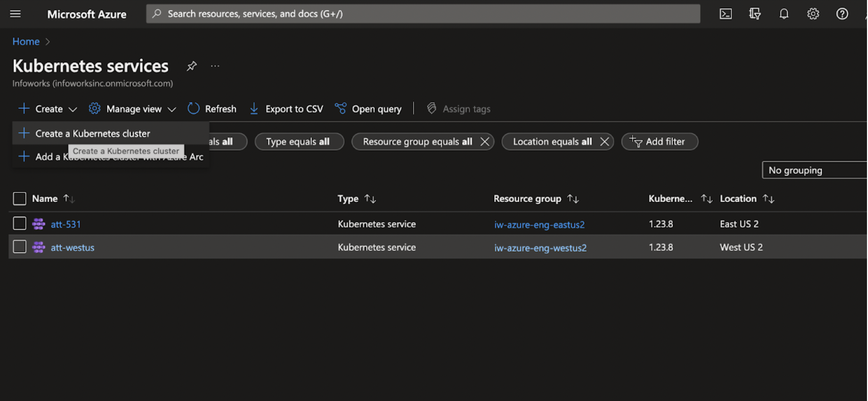Click Kubernetes service type in att-531 row

coord(377,224)
